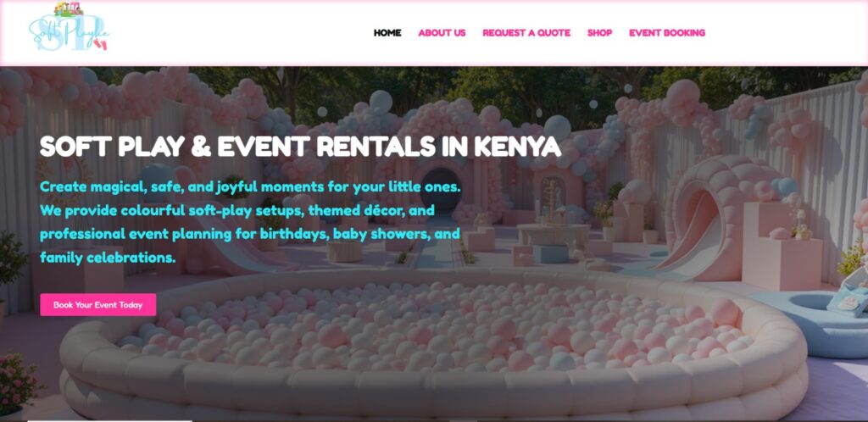Open the REQUEST A QUOTE page
This screenshot has height=422, width=868.
(526, 33)
